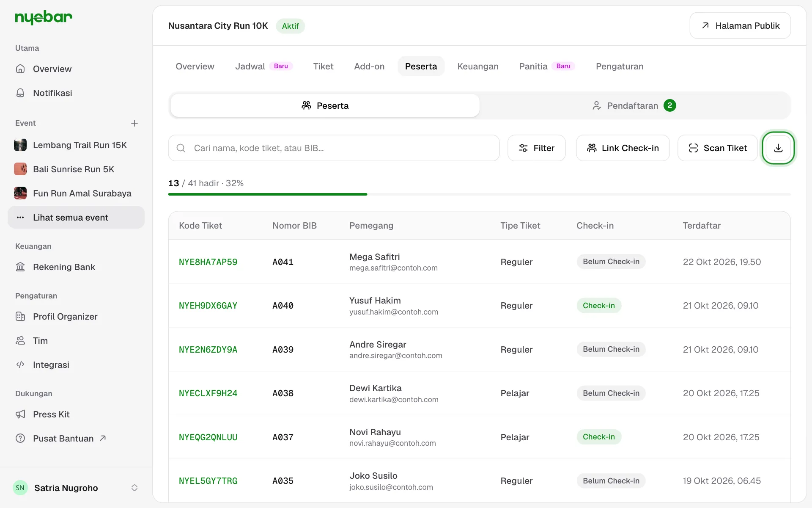Image resolution: width=812 pixels, height=508 pixels.
Task: Click the Profil Organizer building icon
Action: (20, 317)
